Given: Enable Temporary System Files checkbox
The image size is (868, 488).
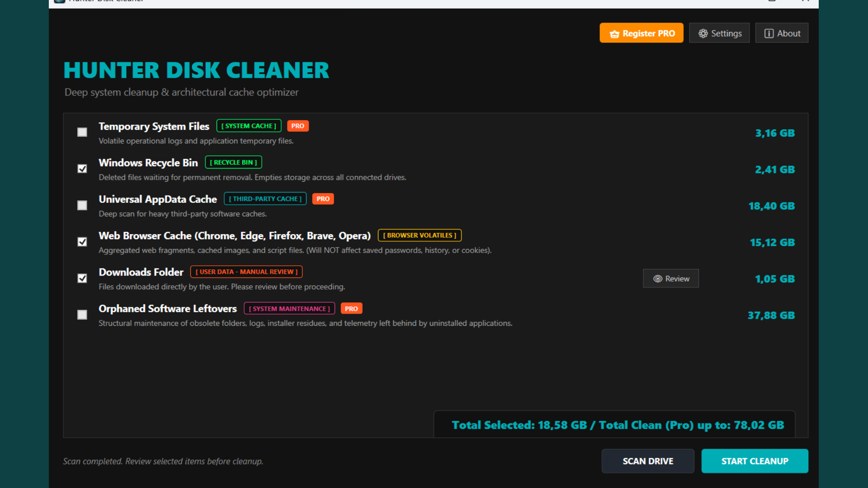Looking at the screenshot, I should pyautogui.click(x=82, y=132).
